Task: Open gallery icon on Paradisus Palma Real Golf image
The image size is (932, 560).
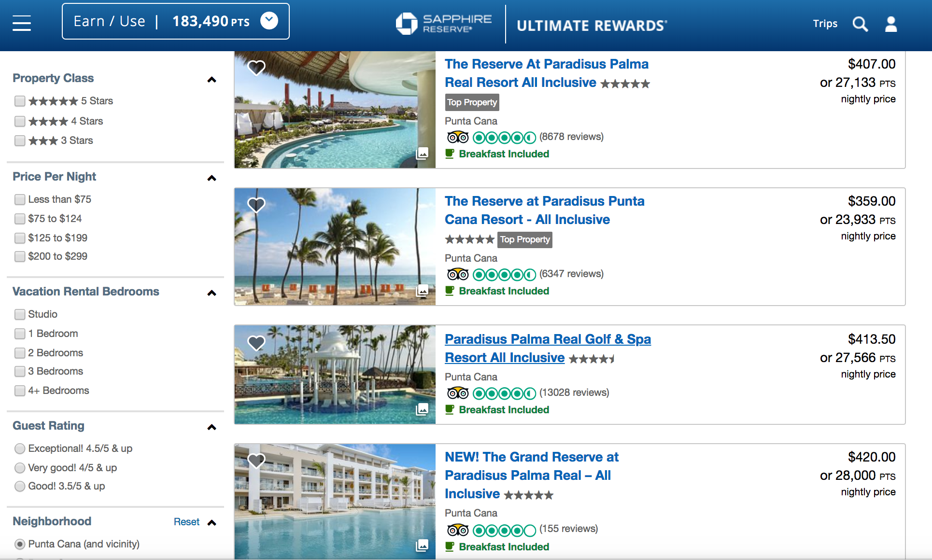Action: pyautogui.click(x=422, y=409)
